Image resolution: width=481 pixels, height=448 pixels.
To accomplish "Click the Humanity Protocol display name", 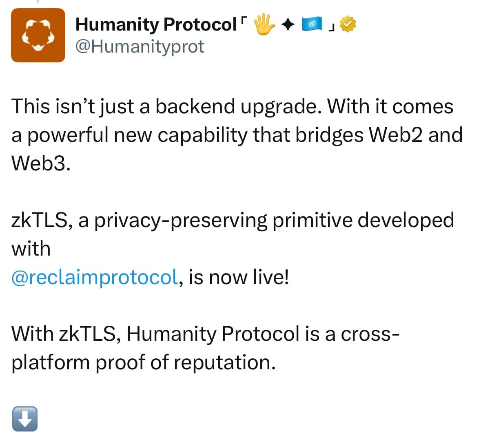I will click(x=156, y=24).
